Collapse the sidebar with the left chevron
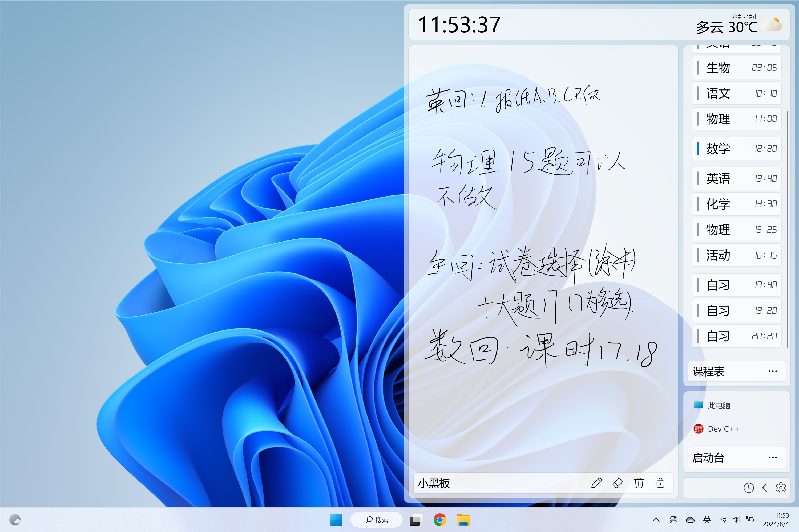Image resolution: width=799 pixels, height=532 pixels. pyautogui.click(x=765, y=488)
